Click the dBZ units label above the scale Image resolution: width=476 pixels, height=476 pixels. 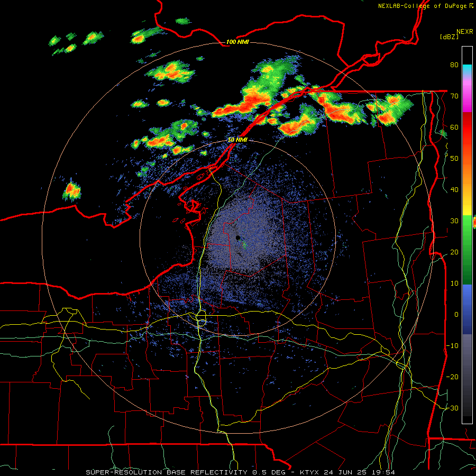(449, 37)
